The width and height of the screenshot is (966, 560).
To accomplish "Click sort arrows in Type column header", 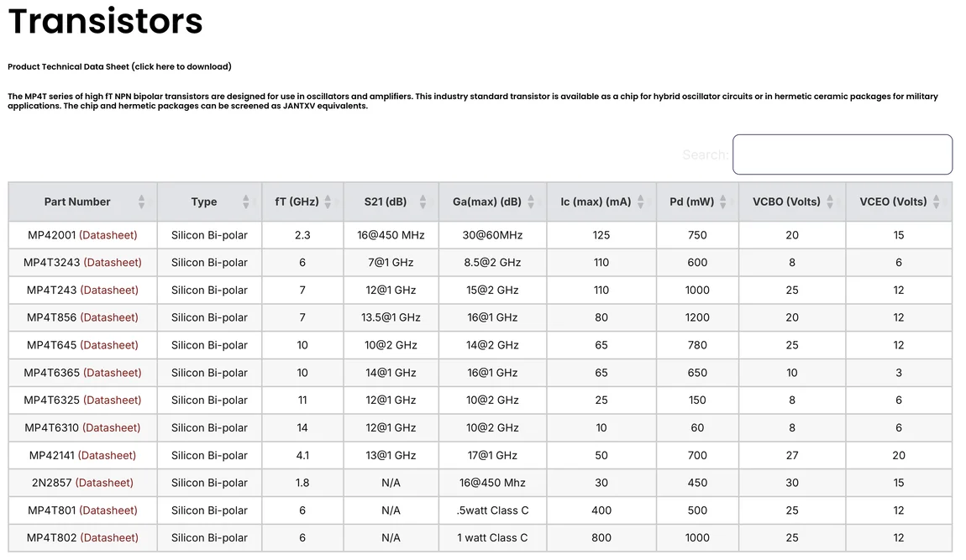I will click(x=245, y=202).
